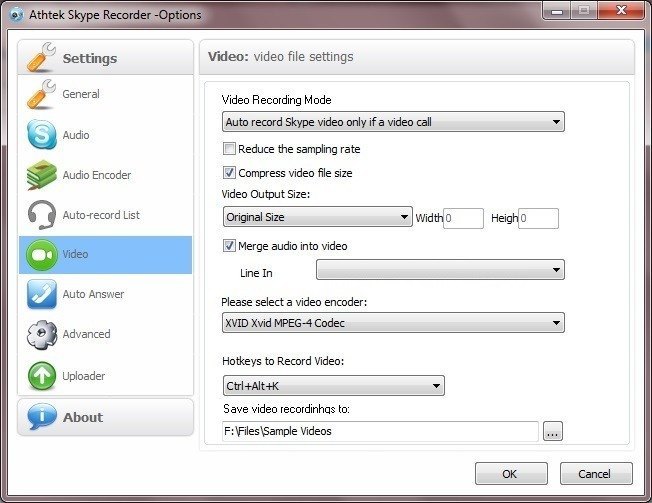
Task: Browse for folder with ellipsis button
Action: click(x=553, y=431)
